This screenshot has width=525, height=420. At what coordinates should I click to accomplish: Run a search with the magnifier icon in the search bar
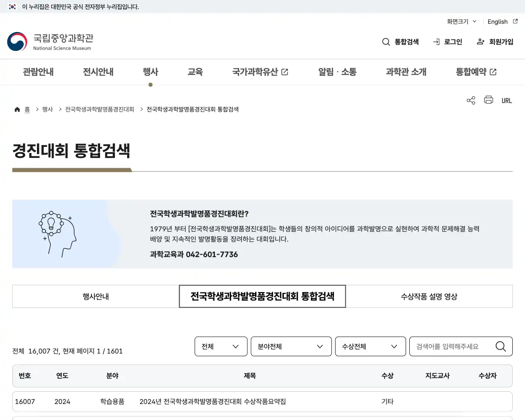click(x=500, y=346)
